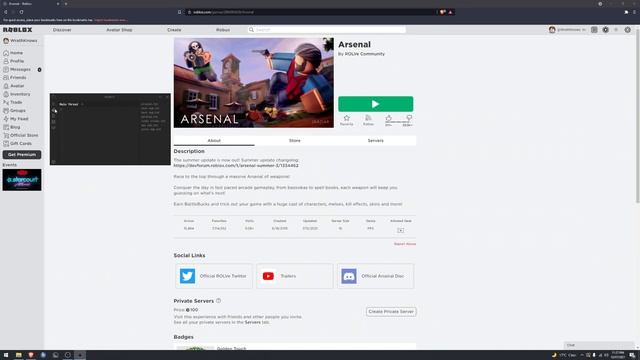The width and height of the screenshot is (640, 360).
Task: Open the Home sidebar icon
Action: pyautogui.click(x=6, y=53)
